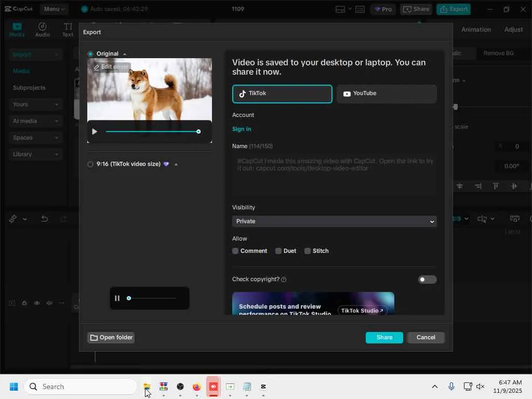The height and width of the screenshot is (399, 532).
Task: Click the Name description text field
Action: point(335,175)
